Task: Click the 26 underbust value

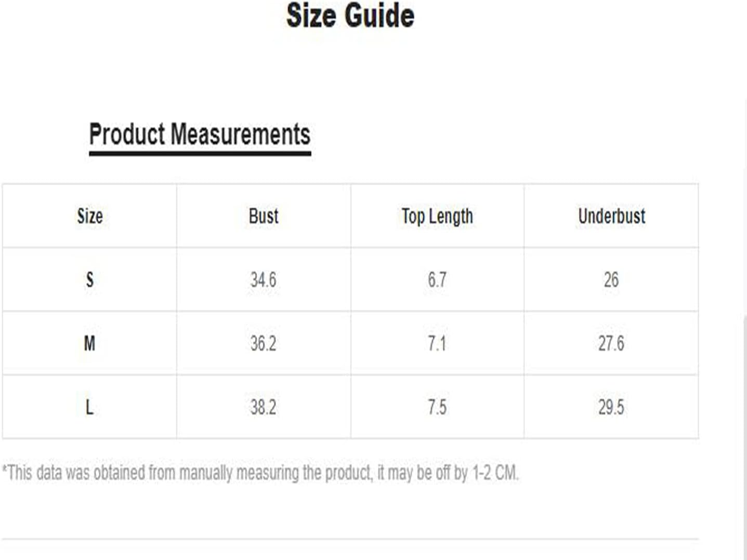Action: point(611,280)
